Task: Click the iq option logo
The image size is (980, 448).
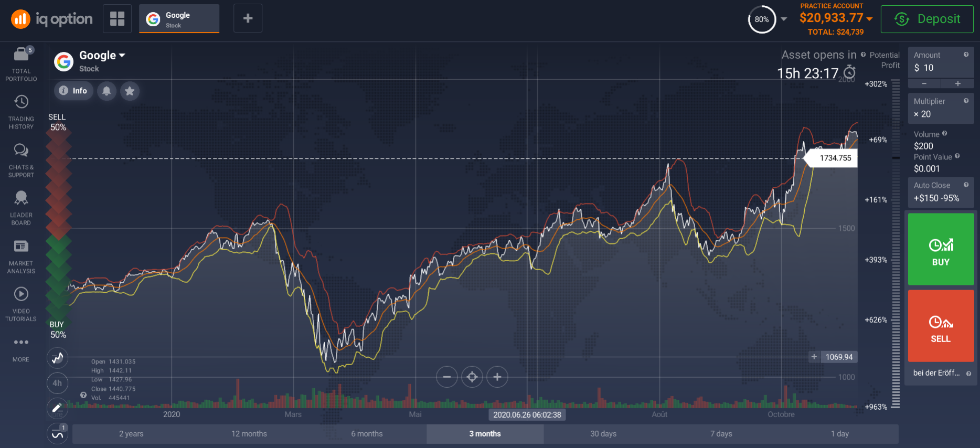Action: tap(52, 19)
